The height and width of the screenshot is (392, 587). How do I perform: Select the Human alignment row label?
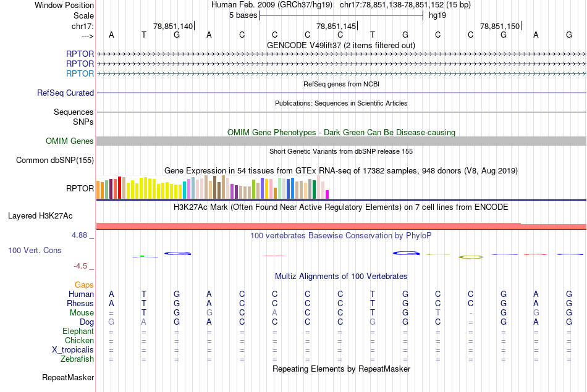[x=81, y=294]
